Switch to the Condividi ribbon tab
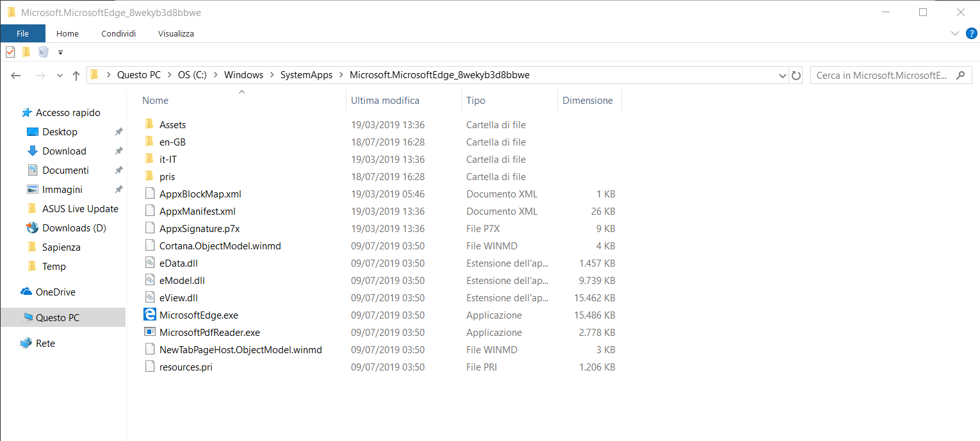The width and height of the screenshot is (980, 441). 118,33
